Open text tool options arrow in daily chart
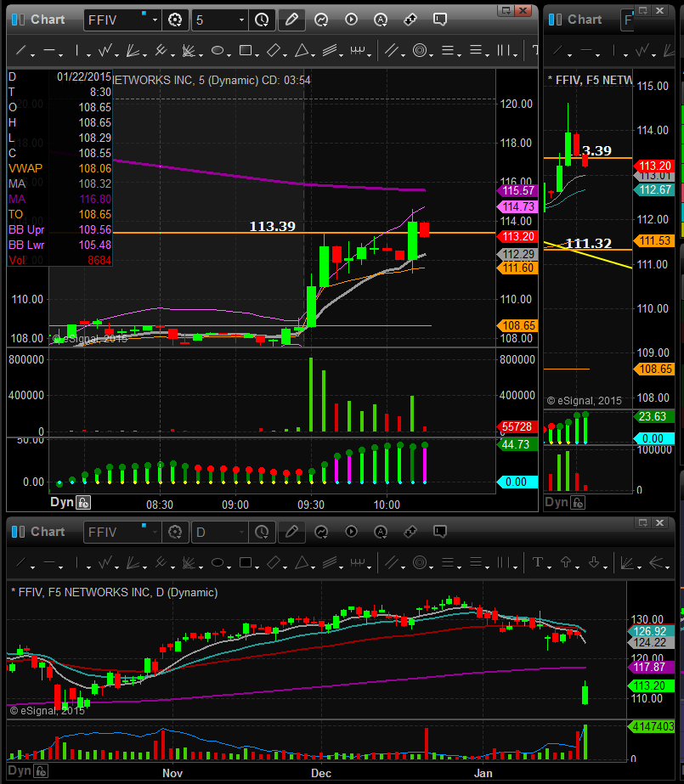Viewport: 684px width, 784px height. tap(549, 567)
